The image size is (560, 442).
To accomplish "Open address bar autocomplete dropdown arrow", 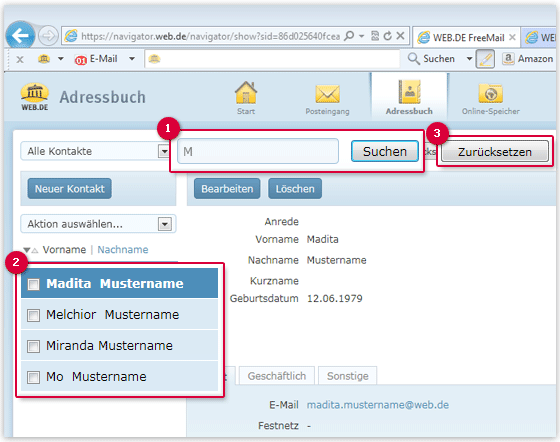I will 361,36.
